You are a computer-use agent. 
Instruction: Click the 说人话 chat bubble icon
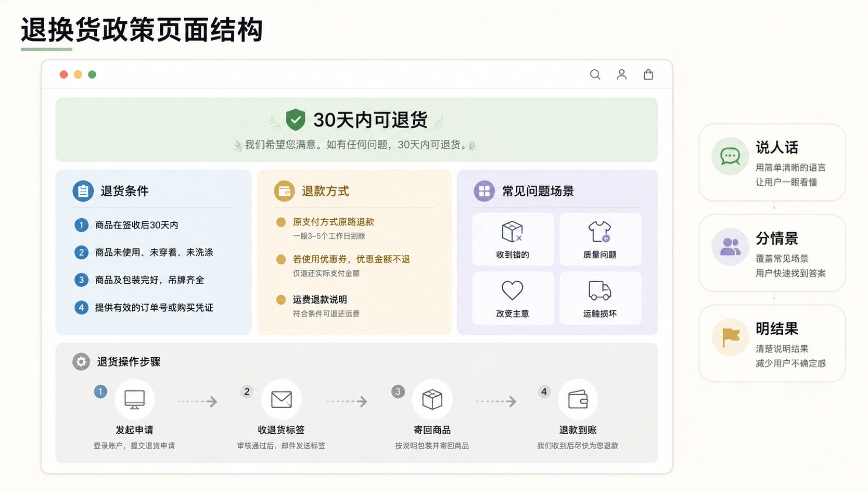coord(730,156)
